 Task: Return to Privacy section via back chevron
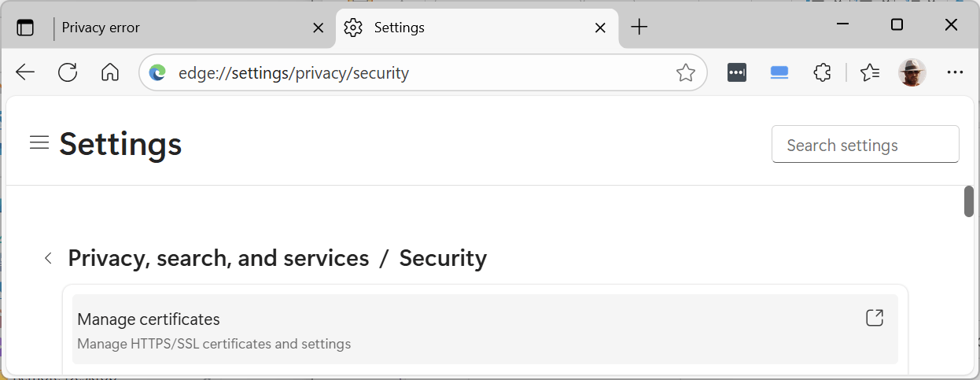49,258
